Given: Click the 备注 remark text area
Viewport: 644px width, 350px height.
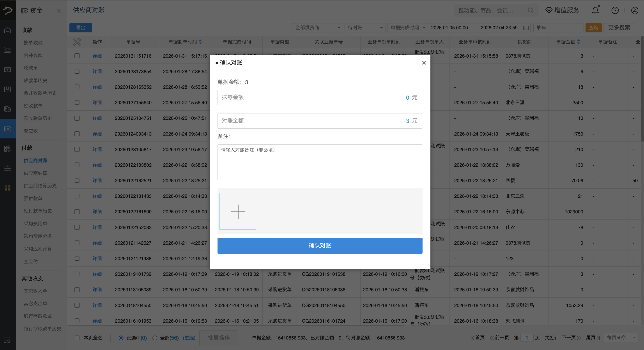Looking at the screenshot, I should click(320, 162).
